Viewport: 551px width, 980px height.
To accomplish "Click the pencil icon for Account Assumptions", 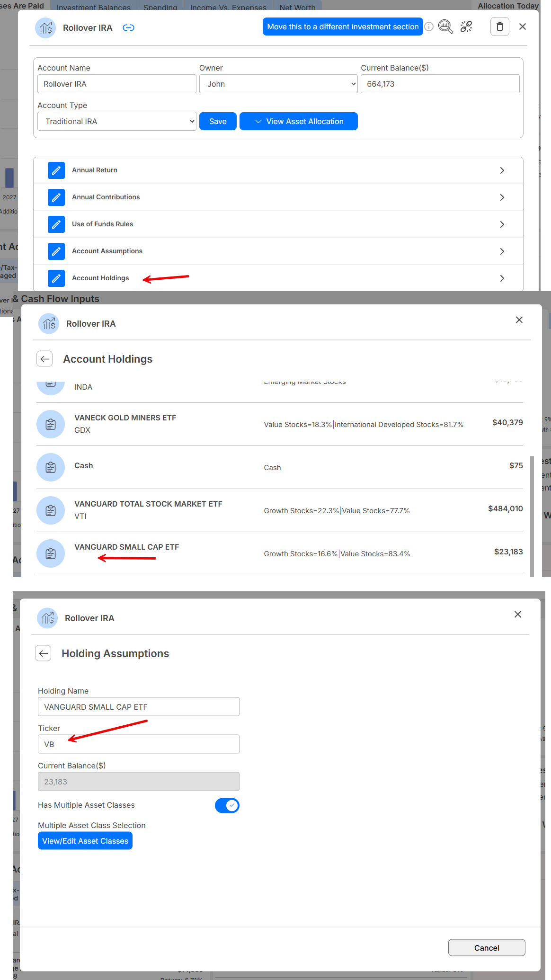I will pos(56,251).
